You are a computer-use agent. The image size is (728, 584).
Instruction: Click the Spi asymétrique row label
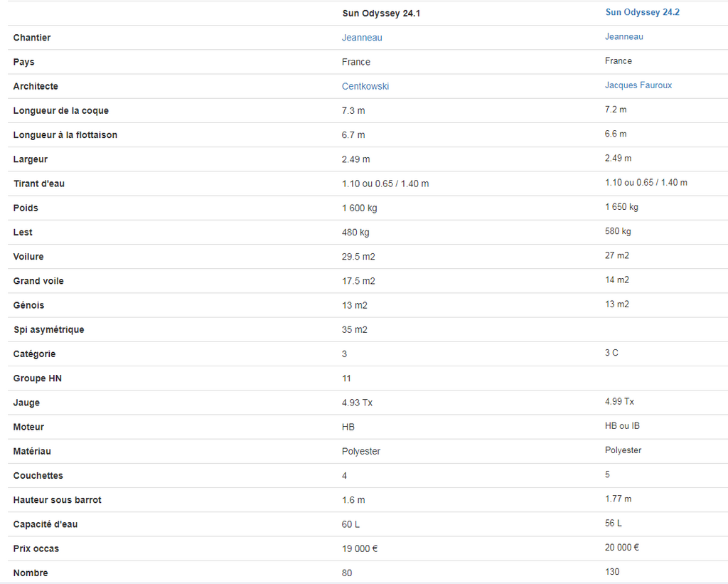(49, 330)
